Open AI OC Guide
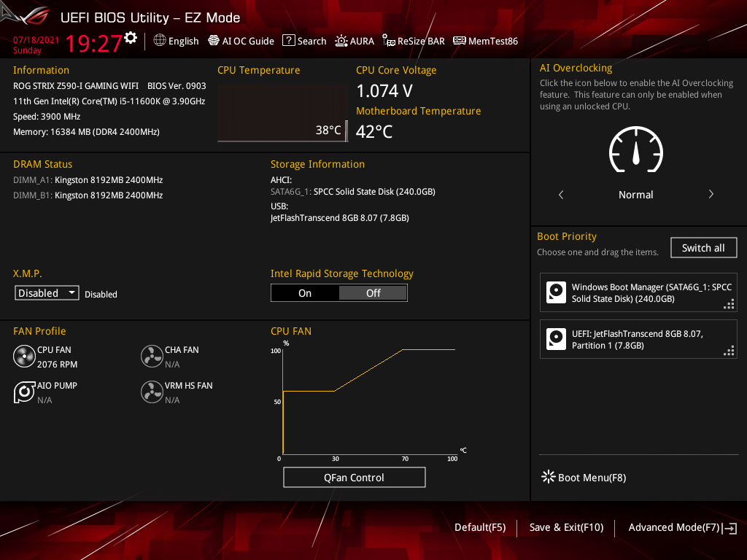The image size is (747, 560). tap(241, 41)
